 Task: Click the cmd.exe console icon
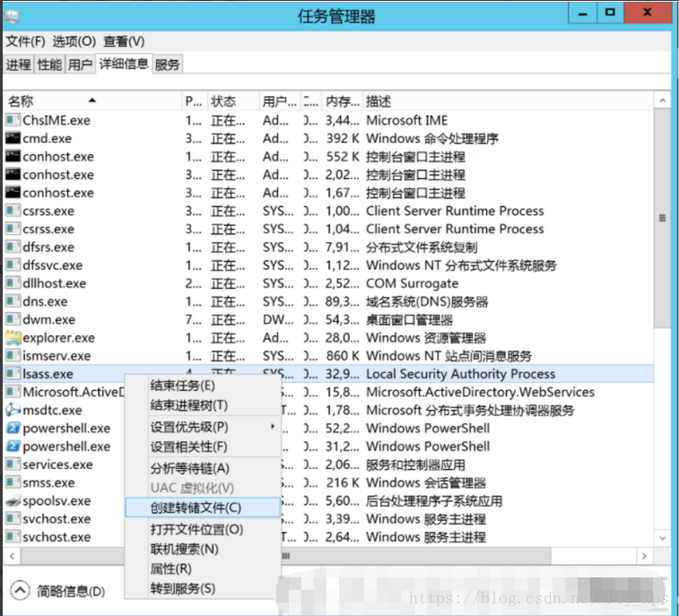13,138
